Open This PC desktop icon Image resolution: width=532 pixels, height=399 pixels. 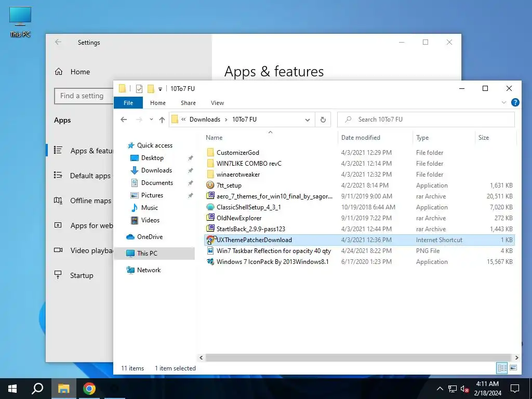click(x=20, y=22)
